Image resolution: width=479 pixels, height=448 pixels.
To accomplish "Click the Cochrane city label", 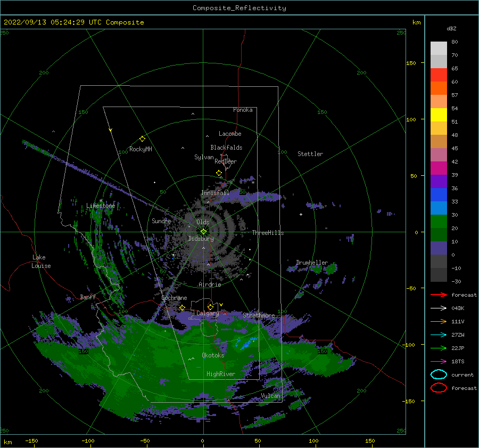I will [174, 298].
